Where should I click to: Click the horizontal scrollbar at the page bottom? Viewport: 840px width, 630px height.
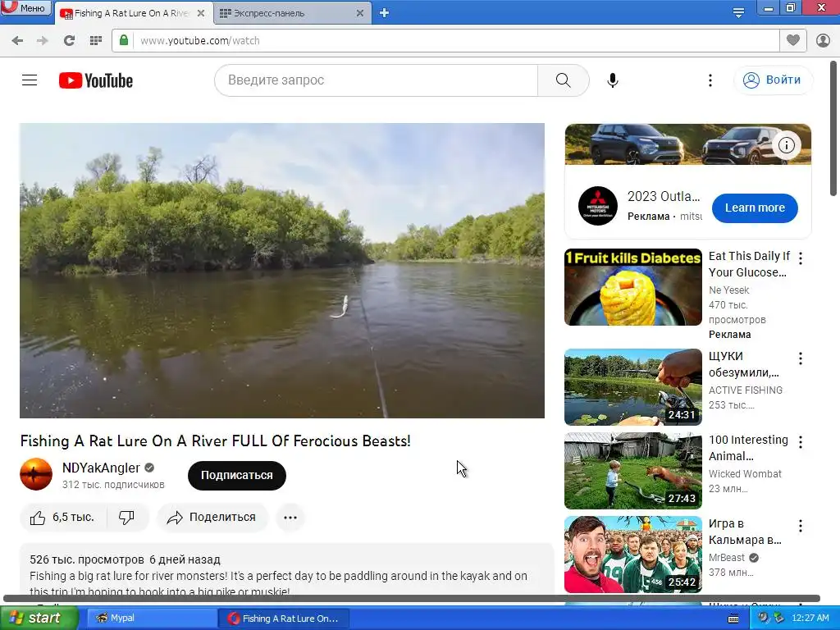pyautogui.click(x=412, y=598)
